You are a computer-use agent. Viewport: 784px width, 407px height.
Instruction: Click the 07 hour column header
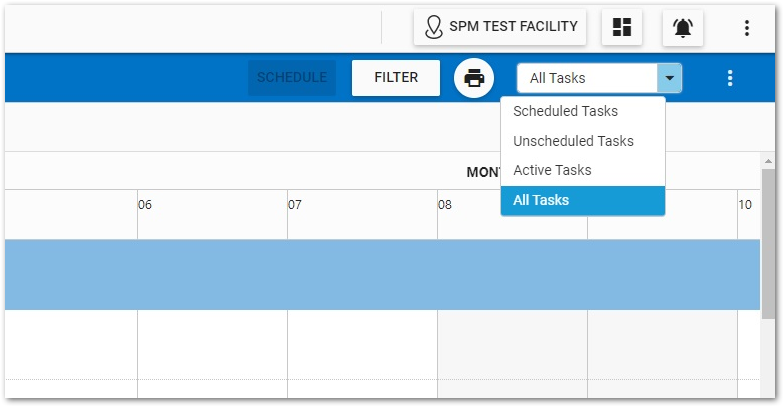tap(295, 205)
